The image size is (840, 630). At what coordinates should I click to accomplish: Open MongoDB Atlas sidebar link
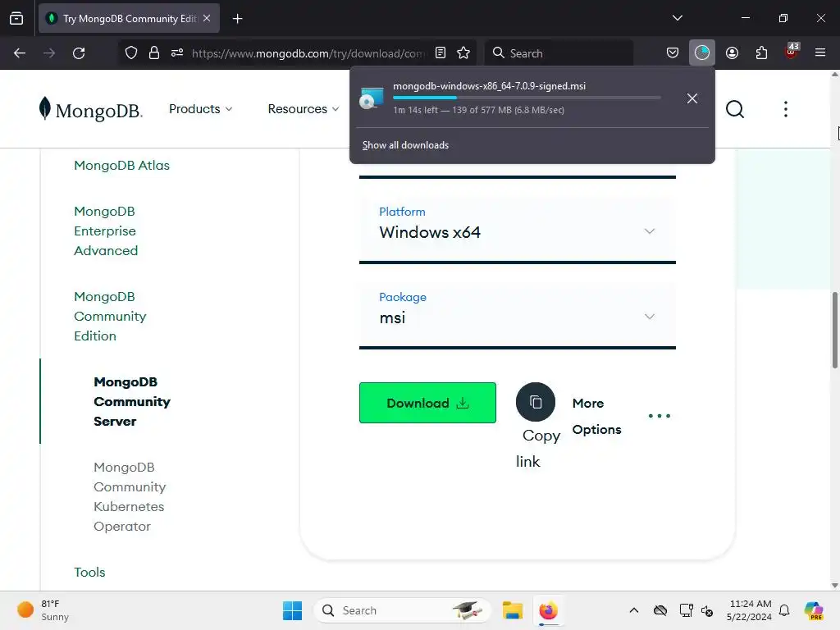[x=121, y=166]
